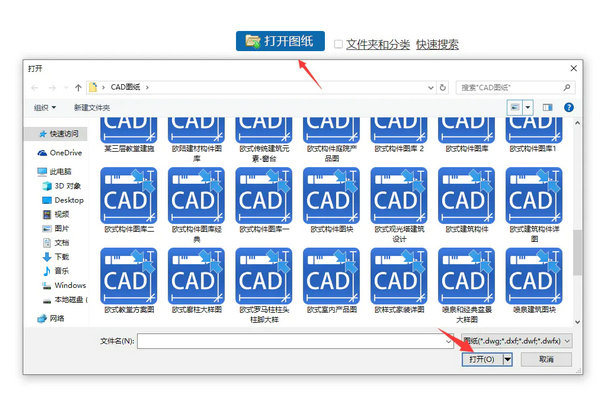Open the view options dropdown arrow
Image resolution: width=600 pixels, height=397 pixels.
[x=528, y=107]
